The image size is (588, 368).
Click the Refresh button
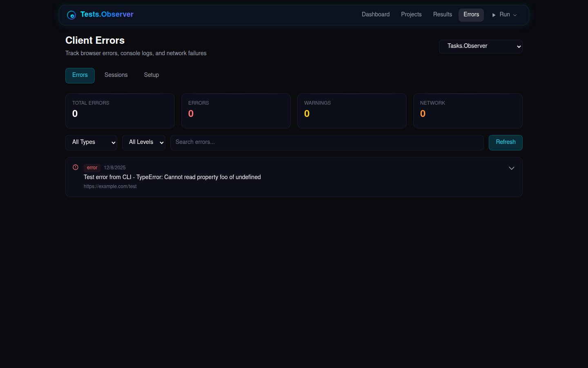(x=506, y=142)
